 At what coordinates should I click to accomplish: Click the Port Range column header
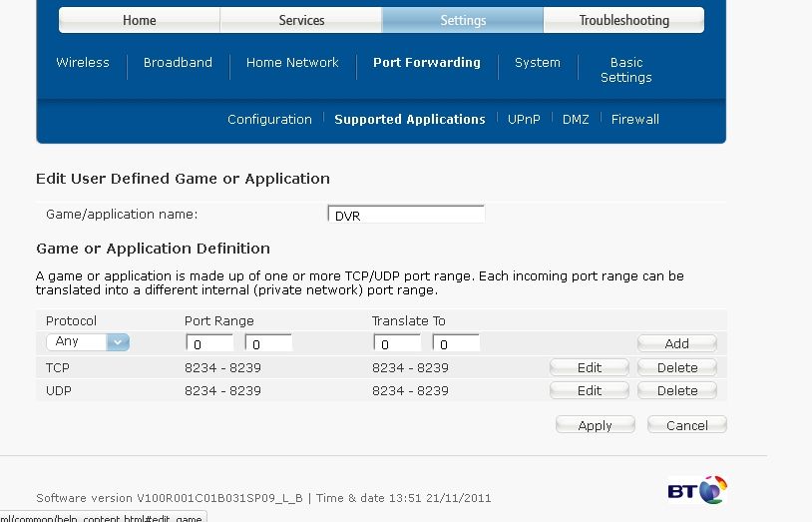pos(219,320)
